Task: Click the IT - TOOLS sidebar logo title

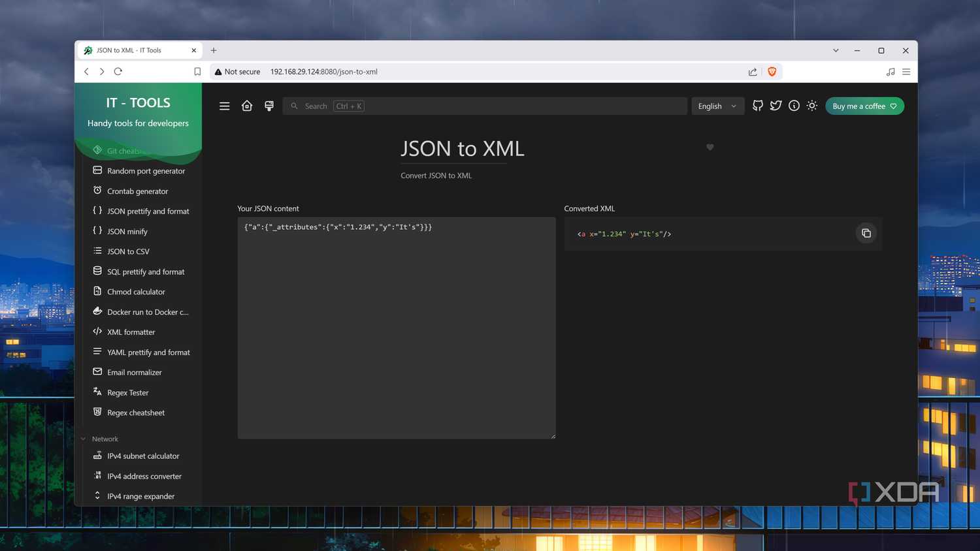Action: click(138, 103)
